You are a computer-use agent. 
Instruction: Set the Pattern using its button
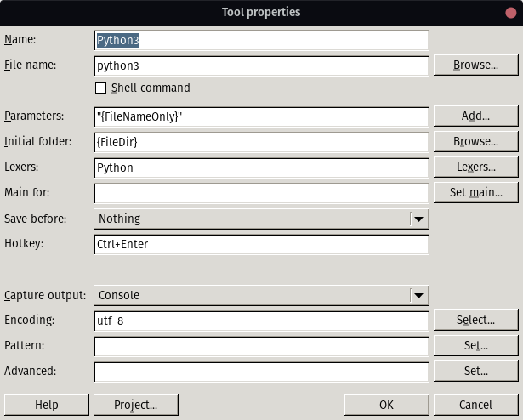point(475,345)
